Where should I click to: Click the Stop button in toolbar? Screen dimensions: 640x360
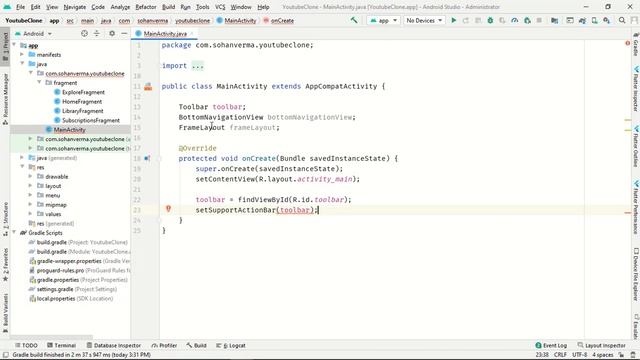539,20
